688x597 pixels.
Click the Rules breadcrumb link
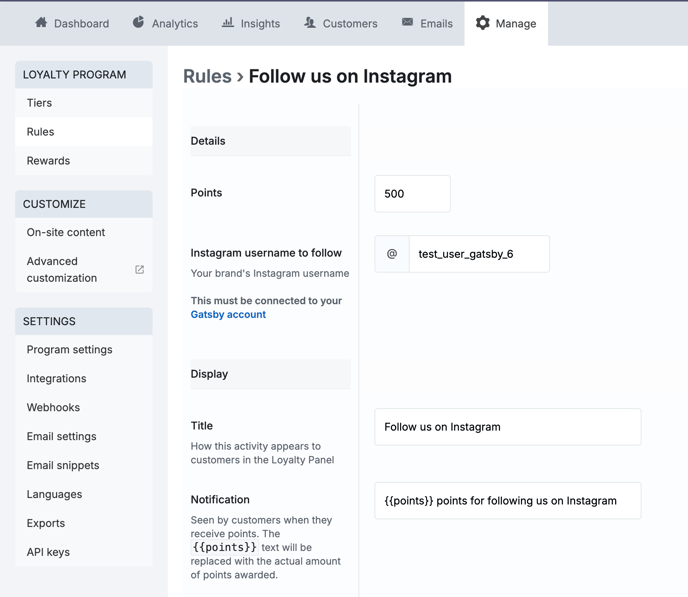207,76
